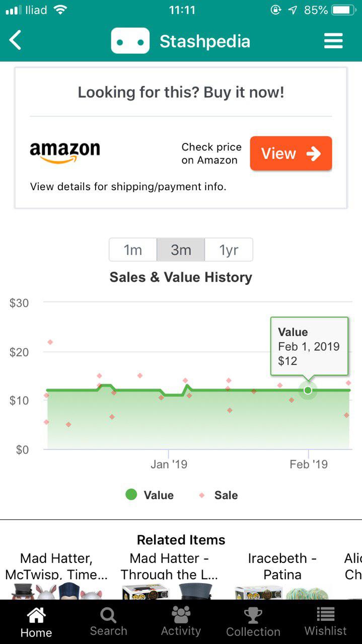362x644 pixels.
Task: Open the hamburger menu icon
Action: click(x=333, y=41)
